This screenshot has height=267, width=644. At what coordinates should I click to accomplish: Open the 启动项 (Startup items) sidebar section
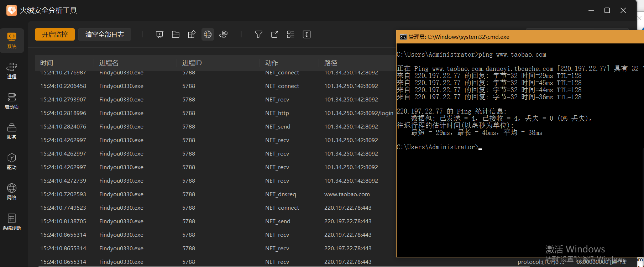click(12, 101)
